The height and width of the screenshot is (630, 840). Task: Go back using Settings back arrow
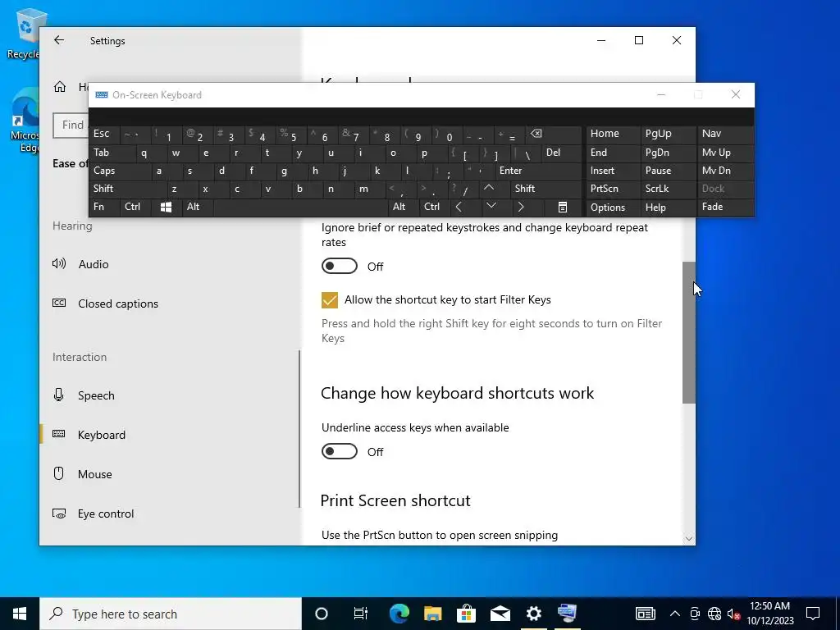[x=59, y=40]
